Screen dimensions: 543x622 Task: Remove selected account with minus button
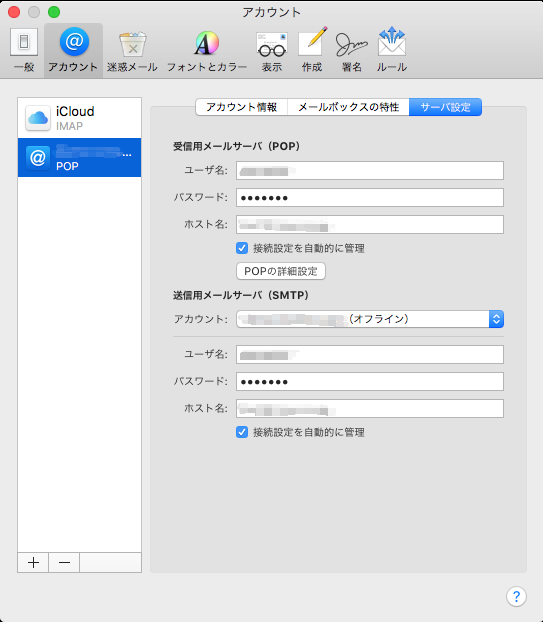(64, 562)
